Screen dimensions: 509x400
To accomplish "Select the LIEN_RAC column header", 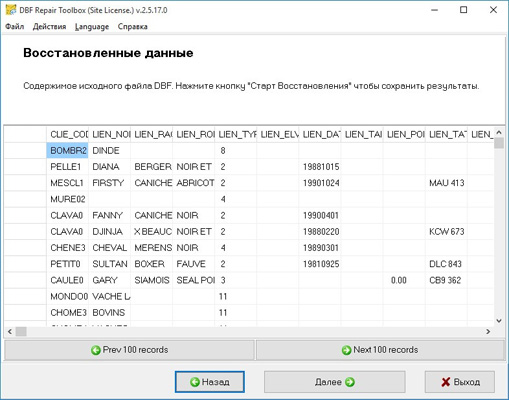I will pos(152,134).
